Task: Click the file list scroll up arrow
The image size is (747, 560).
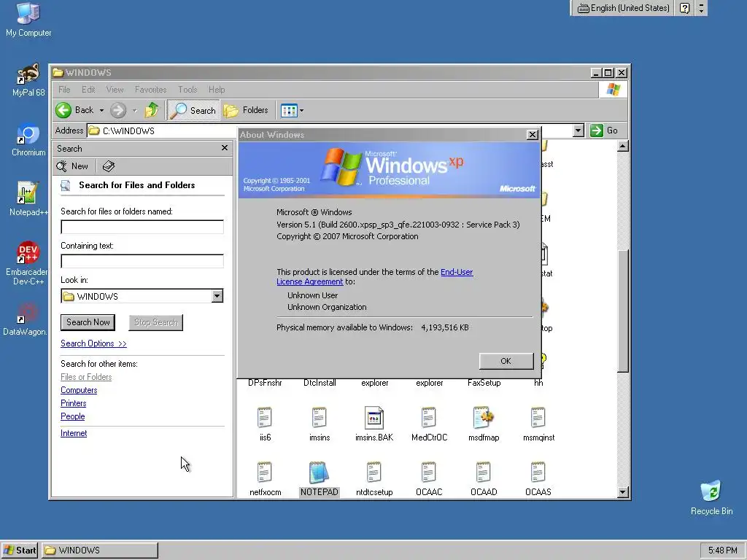Action: pos(623,146)
